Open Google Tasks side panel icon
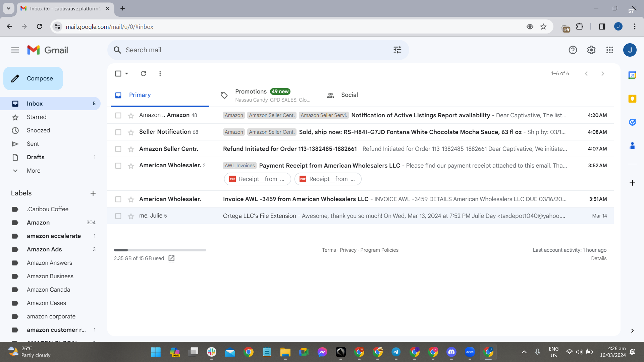Viewport: 644px width, 362px height. [x=632, y=122]
